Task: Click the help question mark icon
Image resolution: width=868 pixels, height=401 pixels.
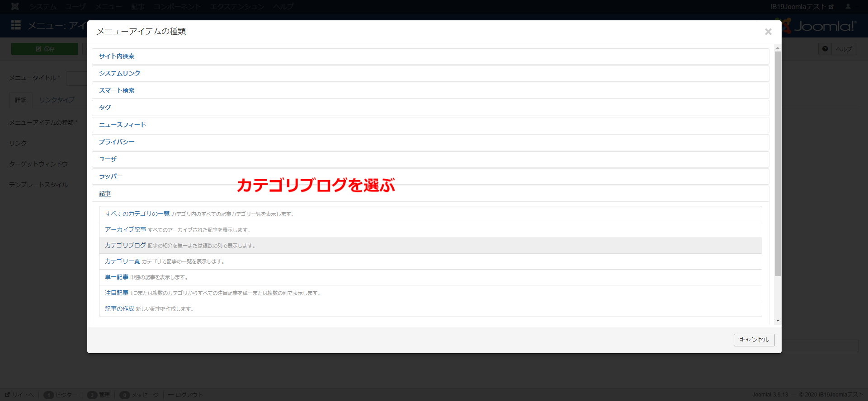Action: [825, 49]
